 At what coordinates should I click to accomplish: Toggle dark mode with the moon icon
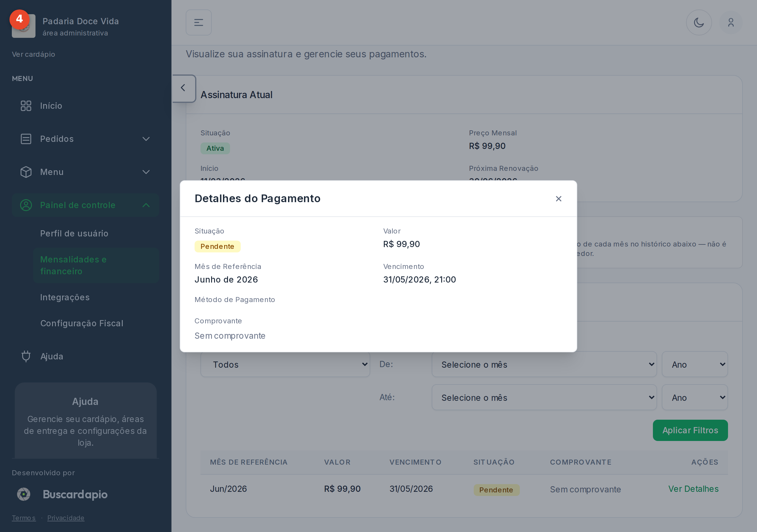click(699, 22)
